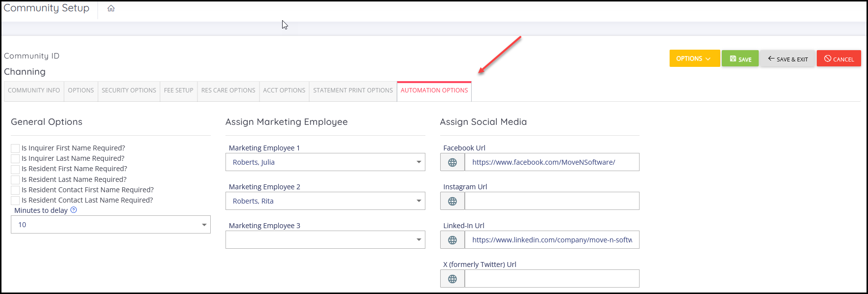Click the home icon beside Community Setup
The width and height of the screenshot is (868, 294).
click(x=111, y=8)
